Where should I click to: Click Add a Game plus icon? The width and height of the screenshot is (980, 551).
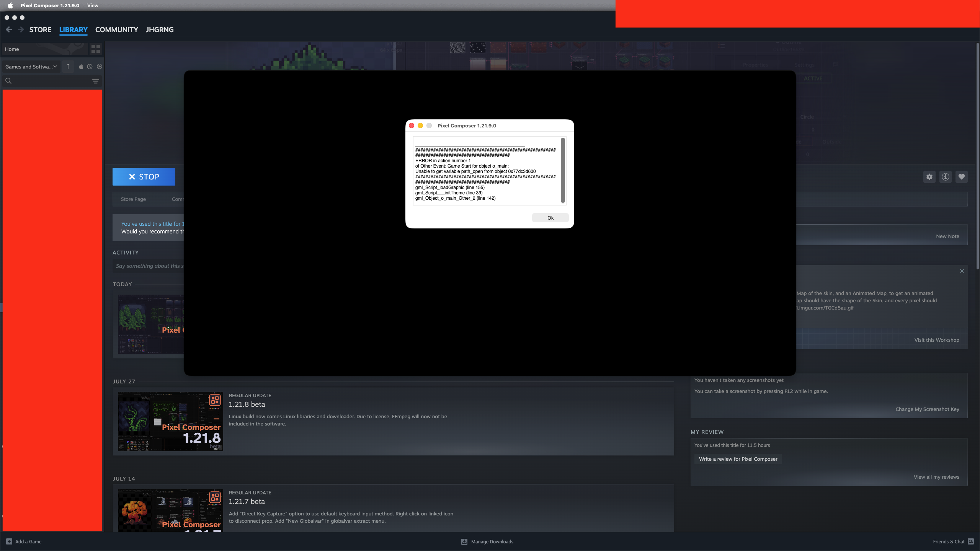tap(9, 541)
